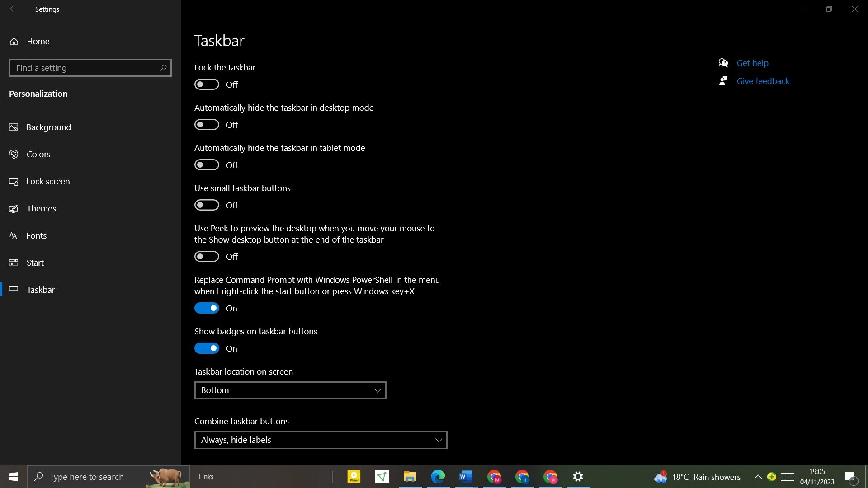Open the Give feedback link

[x=763, y=81]
